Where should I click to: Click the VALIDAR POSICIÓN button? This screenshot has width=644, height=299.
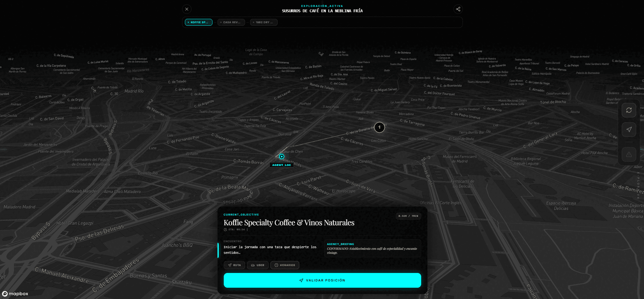[x=322, y=280]
